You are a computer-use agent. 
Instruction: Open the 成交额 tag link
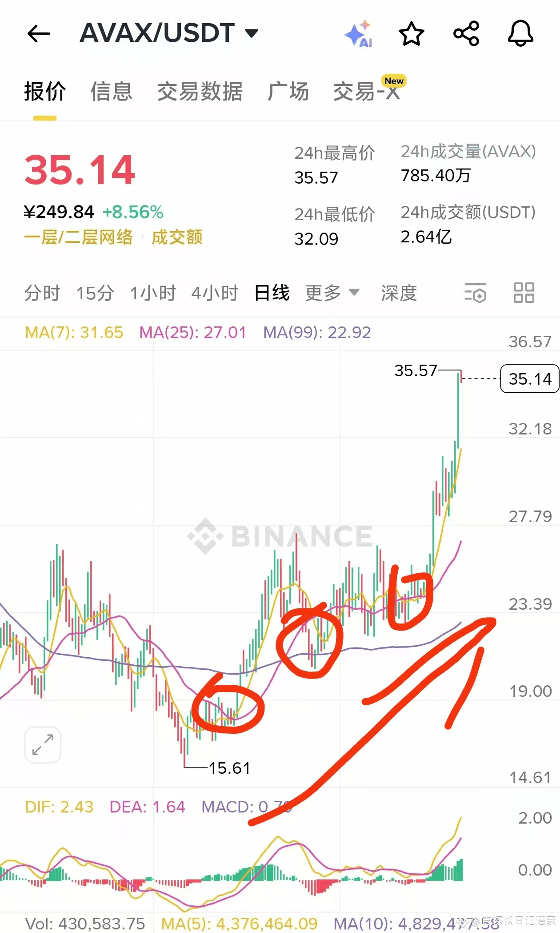[177, 237]
